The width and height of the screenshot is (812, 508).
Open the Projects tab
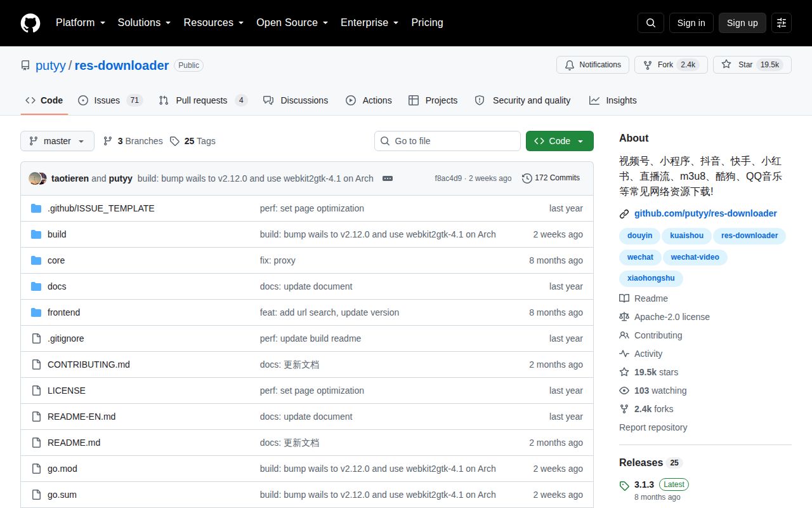point(433,100)
